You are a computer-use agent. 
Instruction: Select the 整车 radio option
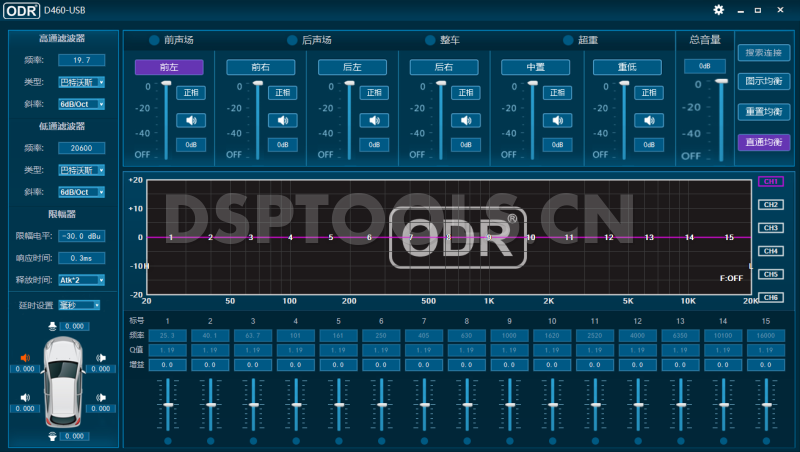point(430,40)
